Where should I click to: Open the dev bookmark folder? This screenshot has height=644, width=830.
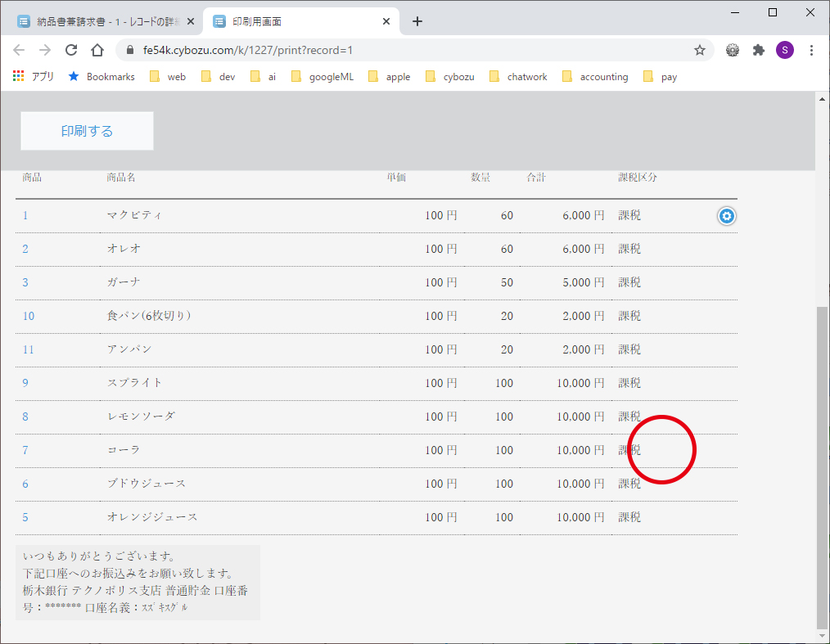pos(218,77)
